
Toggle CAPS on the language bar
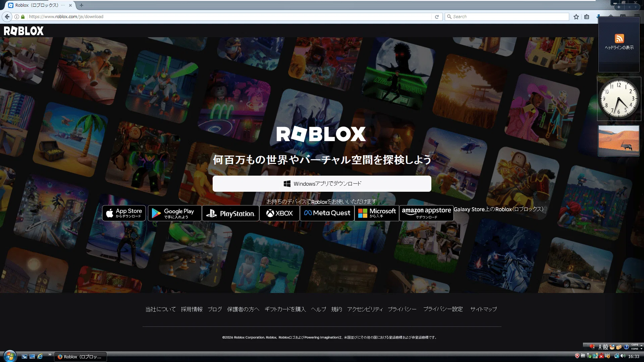pyautogui.click(x=635, y=345)
